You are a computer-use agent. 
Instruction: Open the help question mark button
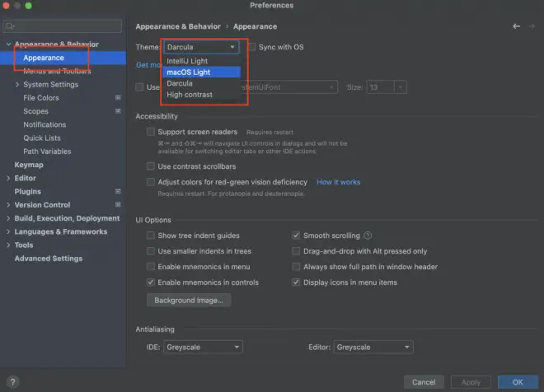[x=13, y=382]
